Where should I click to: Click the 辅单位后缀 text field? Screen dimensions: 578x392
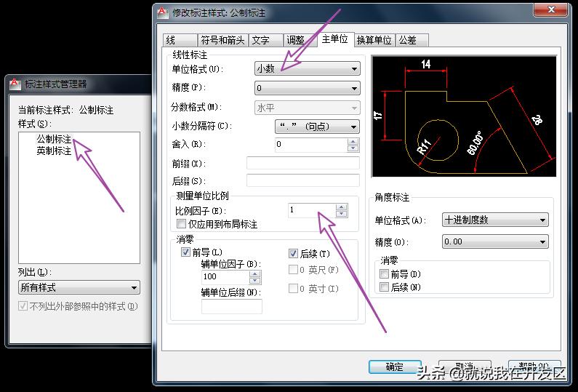232,306
